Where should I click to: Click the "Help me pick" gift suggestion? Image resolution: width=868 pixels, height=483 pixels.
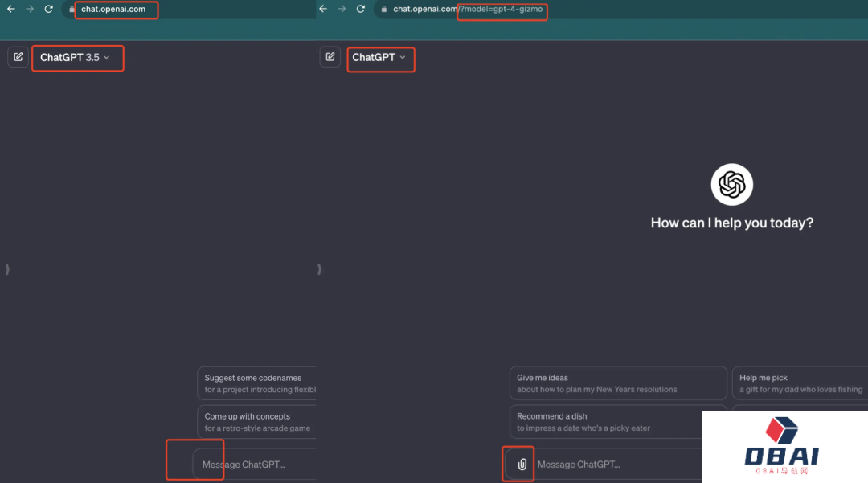tap(799, 383)
